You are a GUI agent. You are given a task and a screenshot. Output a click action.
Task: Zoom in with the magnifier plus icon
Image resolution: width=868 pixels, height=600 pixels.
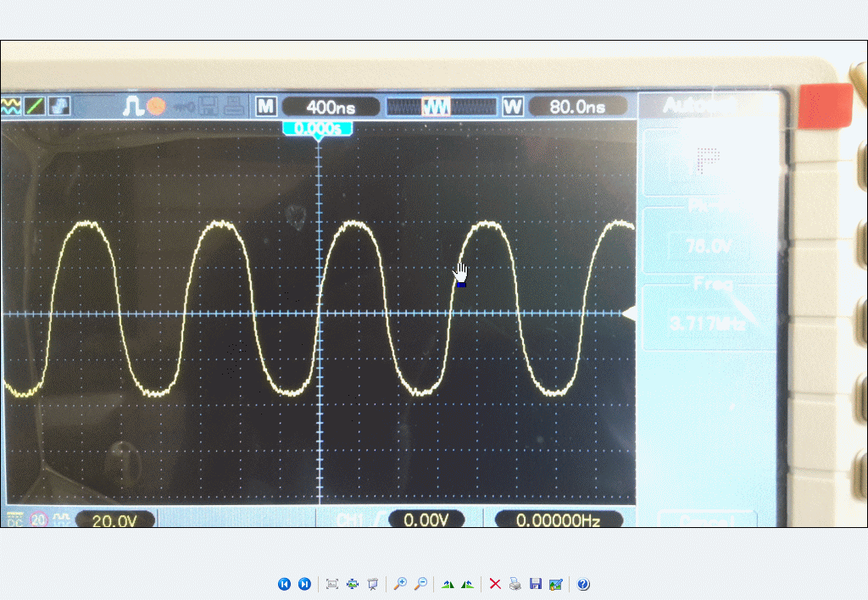[x=401, y=584]
